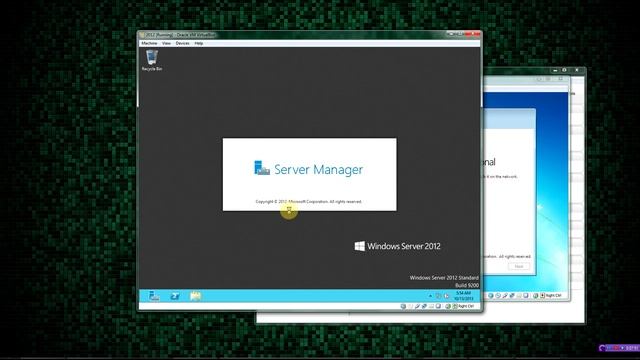Select the Recycle Bin desktop icon
The image size is (640, 360).
coord(152,60)
